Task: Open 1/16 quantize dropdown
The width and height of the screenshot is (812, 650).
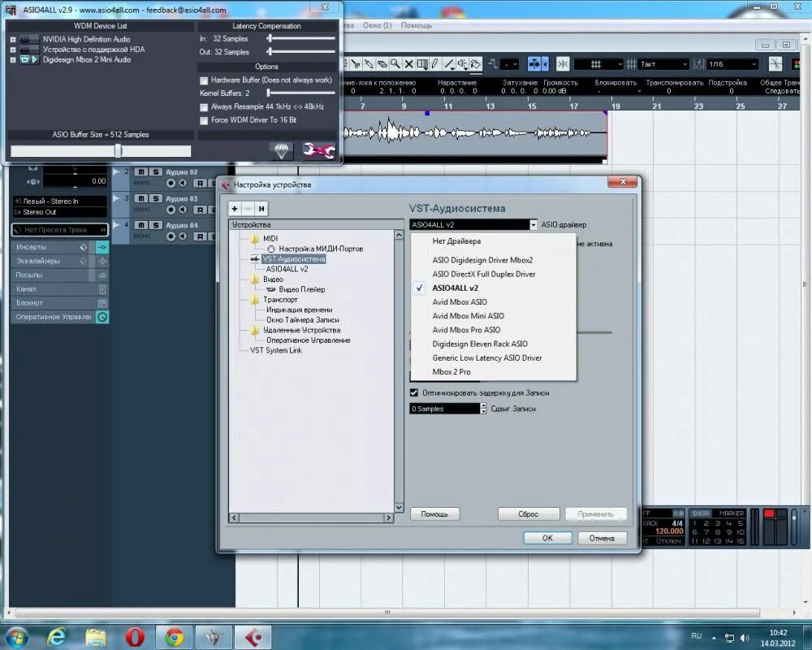Action: (x=732, y=64)
